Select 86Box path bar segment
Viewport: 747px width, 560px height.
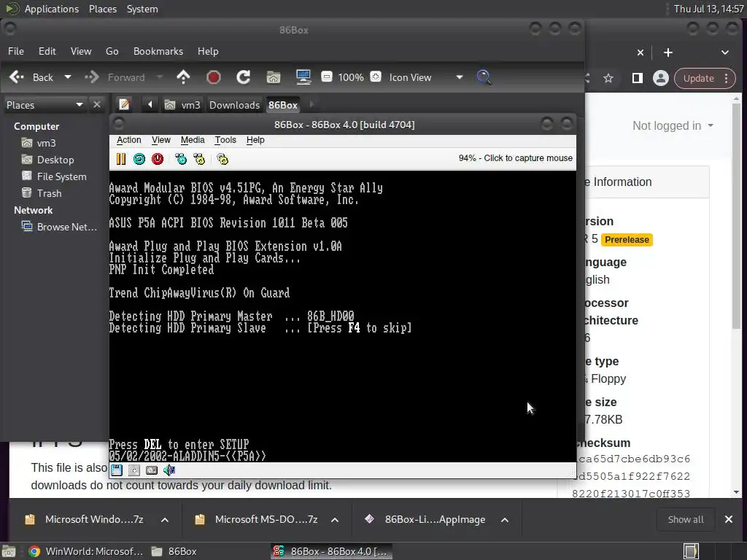[282, 105]
